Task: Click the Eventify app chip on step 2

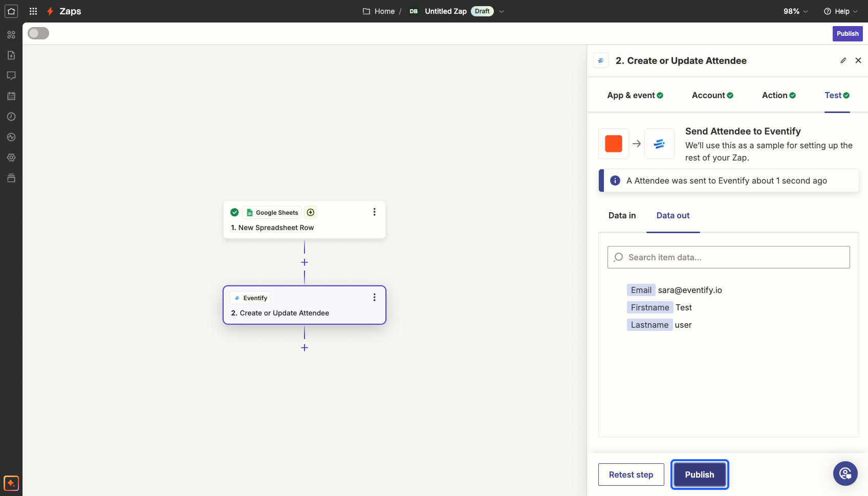Action: coord(251,298)
